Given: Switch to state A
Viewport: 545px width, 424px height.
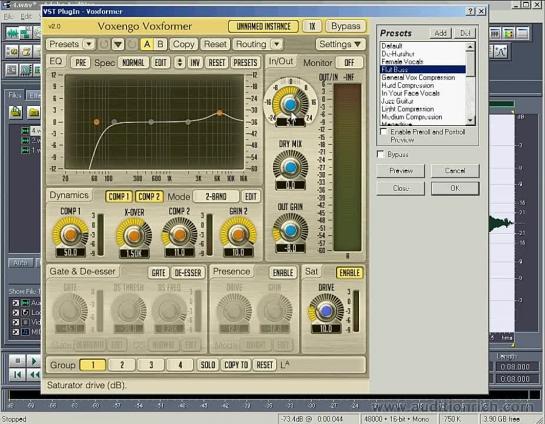Looking at the screenshot, I should coord(147,44).
